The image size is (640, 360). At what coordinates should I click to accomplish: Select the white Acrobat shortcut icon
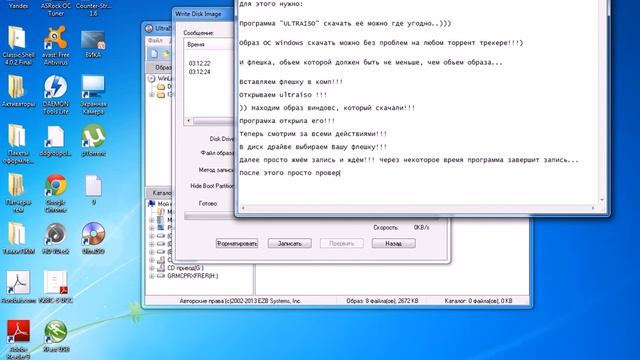click(x=18, y=287)
